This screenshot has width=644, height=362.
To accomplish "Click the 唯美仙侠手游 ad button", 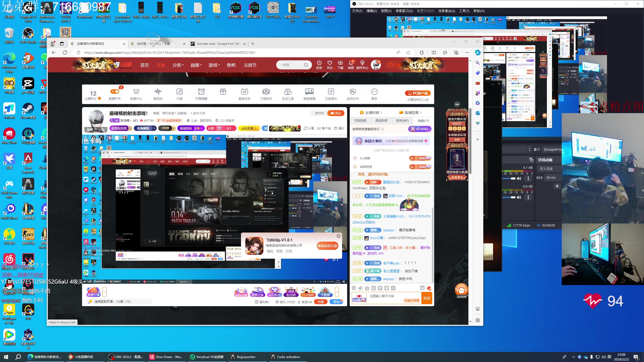I will [327, 246].
